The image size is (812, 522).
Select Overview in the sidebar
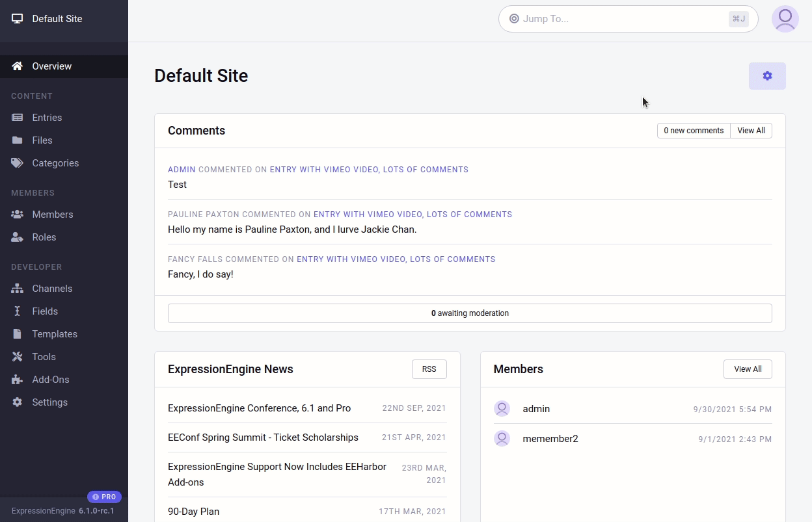click(x=64, y=66)
